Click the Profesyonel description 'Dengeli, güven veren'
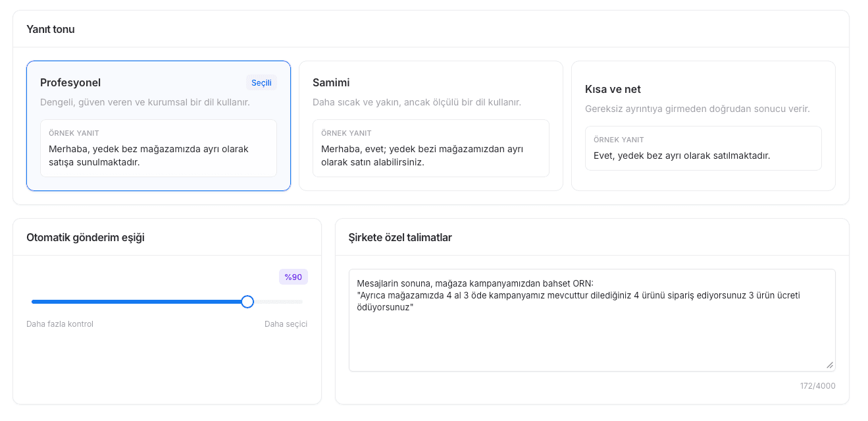 click(x=145, y=103)
